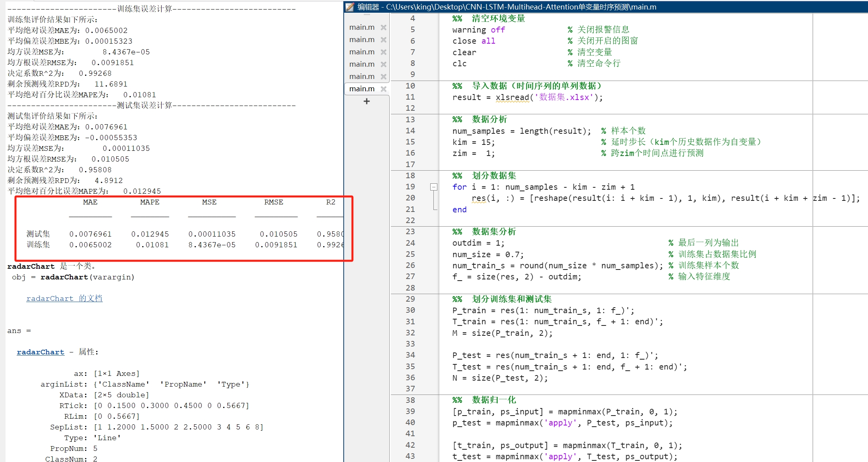
Task: Place cursor in the '数据集.xlsx' string
Action: 564,97
